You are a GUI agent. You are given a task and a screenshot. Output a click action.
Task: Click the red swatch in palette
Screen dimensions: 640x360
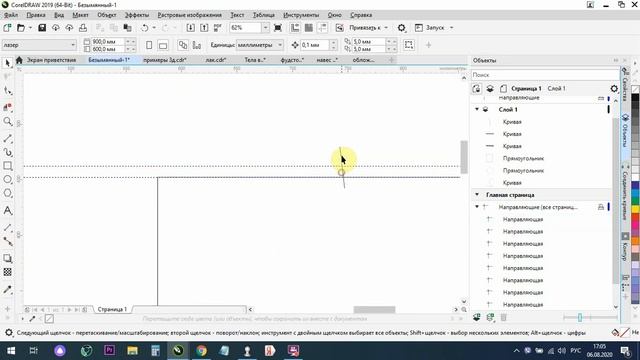(635, 218)
